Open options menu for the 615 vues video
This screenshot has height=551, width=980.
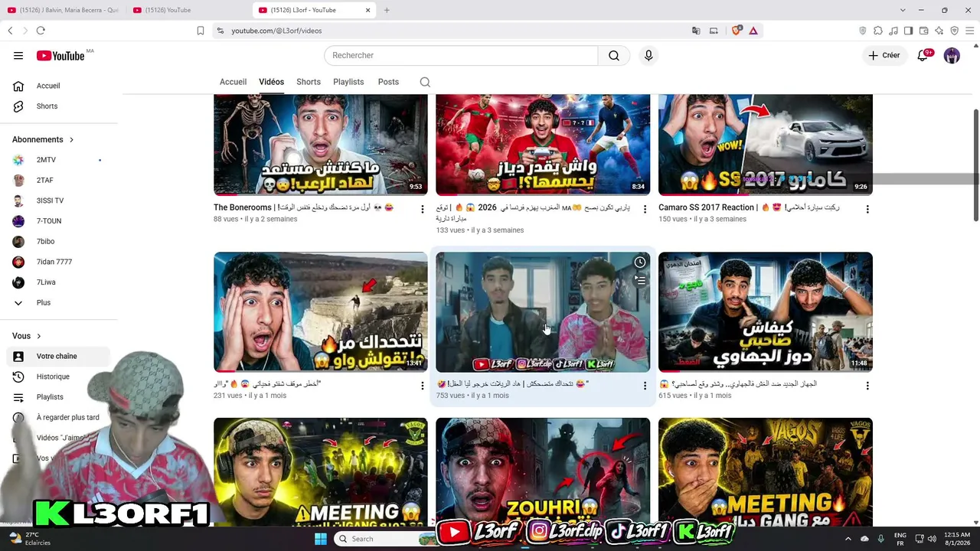867,386
